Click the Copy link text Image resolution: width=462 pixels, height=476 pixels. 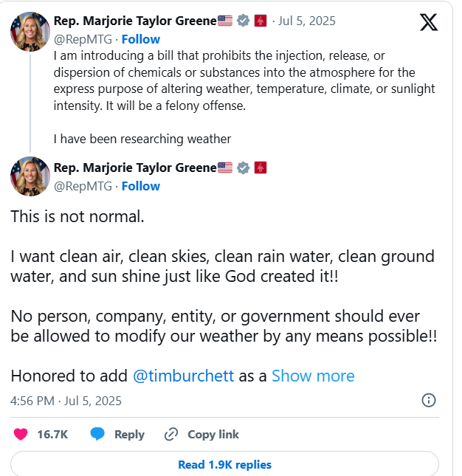(x=213, y=435)
